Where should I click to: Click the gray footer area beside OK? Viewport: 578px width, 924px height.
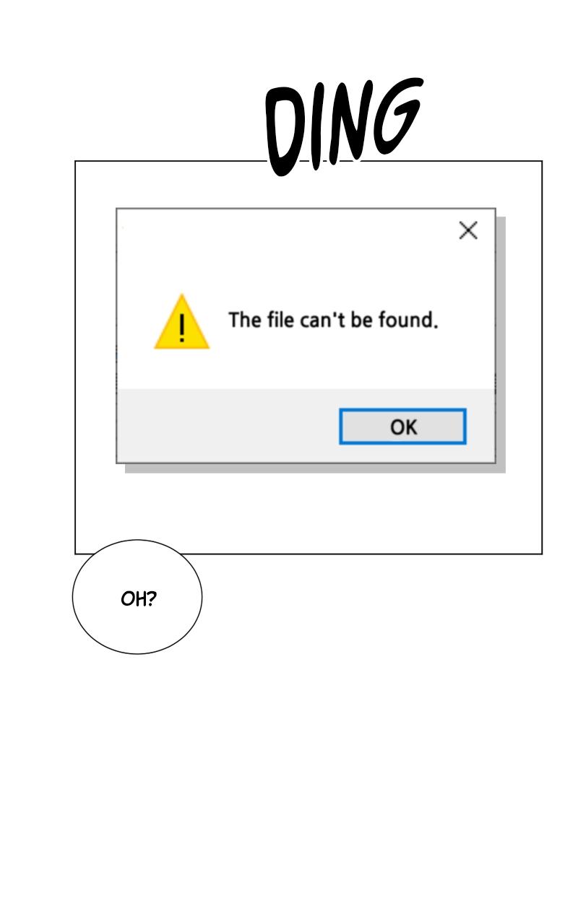tap(228, 426)
